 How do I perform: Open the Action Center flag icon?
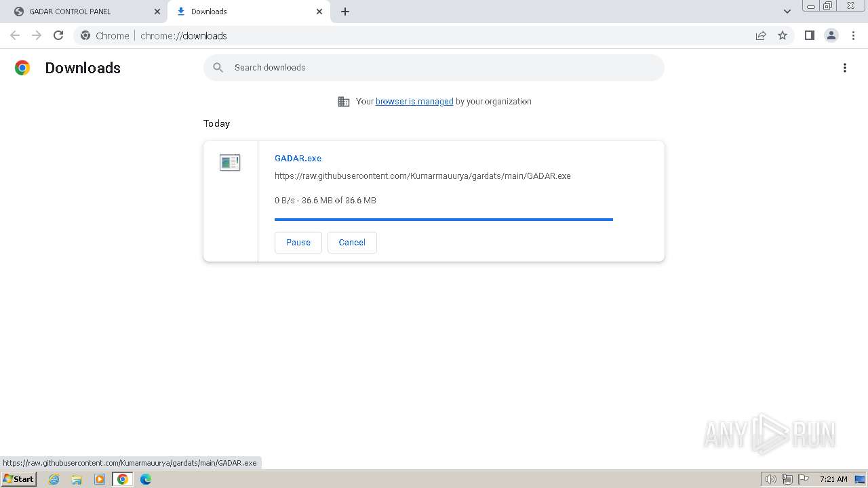click(x=804, y=479)
